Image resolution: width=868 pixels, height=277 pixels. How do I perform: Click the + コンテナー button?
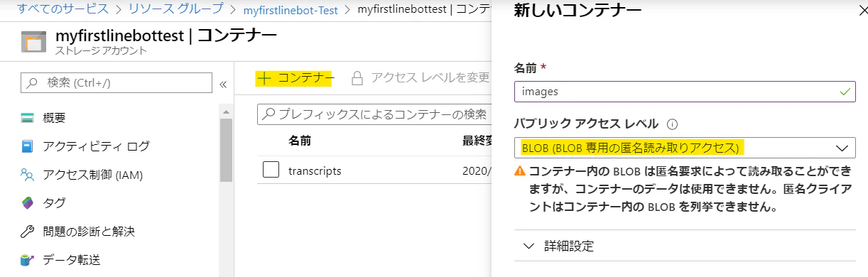pyautogui.click(x=295, y=78)
